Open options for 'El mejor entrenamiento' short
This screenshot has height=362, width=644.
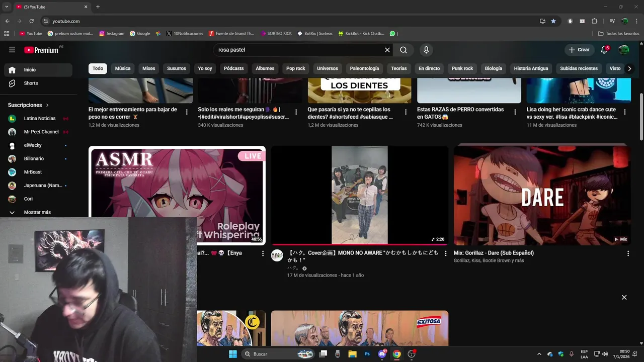tap(187, 112)
